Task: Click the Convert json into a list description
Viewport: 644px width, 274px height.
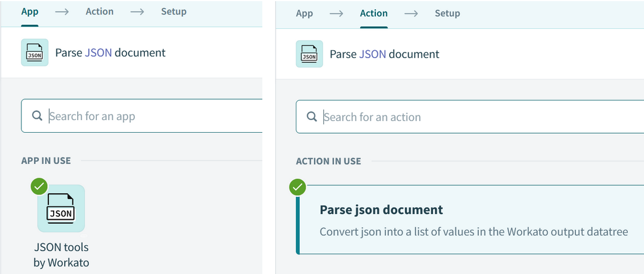Action: [x=474, y=232]
